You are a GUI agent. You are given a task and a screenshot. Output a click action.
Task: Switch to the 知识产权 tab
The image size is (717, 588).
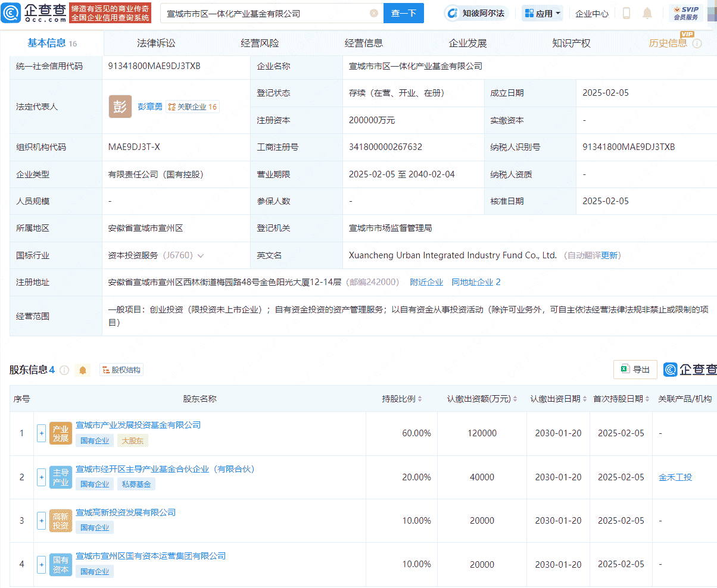(571, 42)
